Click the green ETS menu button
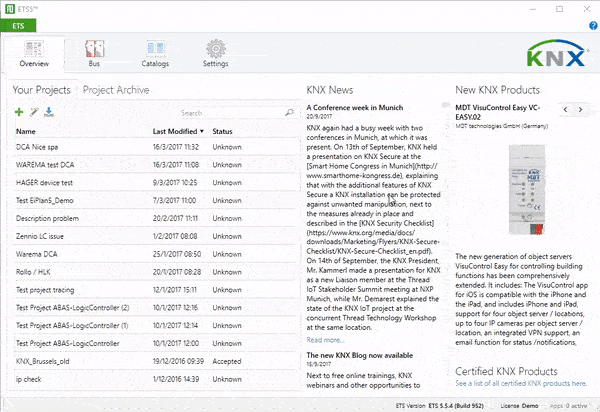600x412 pixels. pyautogui.click(x=18, y=26)
